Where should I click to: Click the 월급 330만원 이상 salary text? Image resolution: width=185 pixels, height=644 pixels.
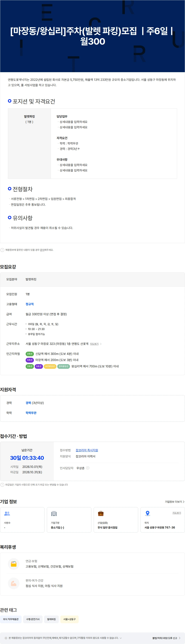[x=46, y=314]
